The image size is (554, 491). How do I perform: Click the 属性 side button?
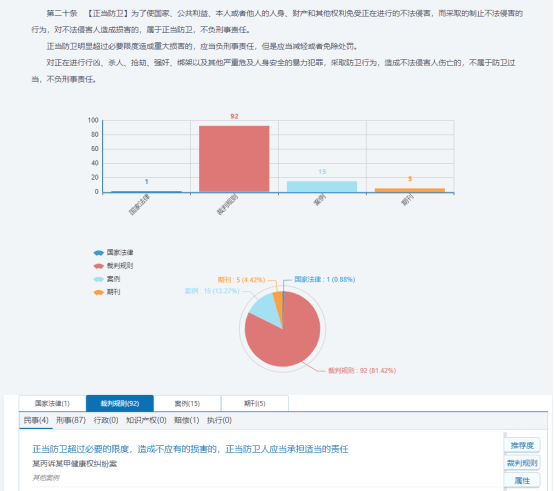tap(522, 481)
